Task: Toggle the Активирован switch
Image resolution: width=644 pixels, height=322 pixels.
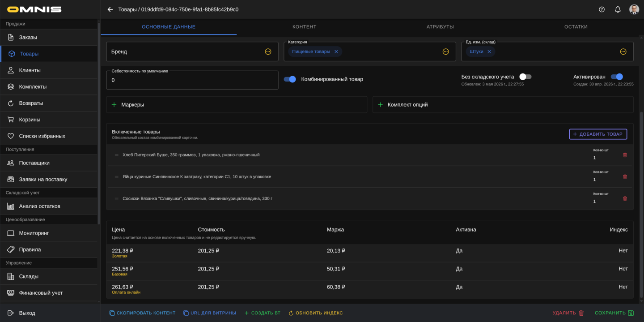Action: pos(617,77)
